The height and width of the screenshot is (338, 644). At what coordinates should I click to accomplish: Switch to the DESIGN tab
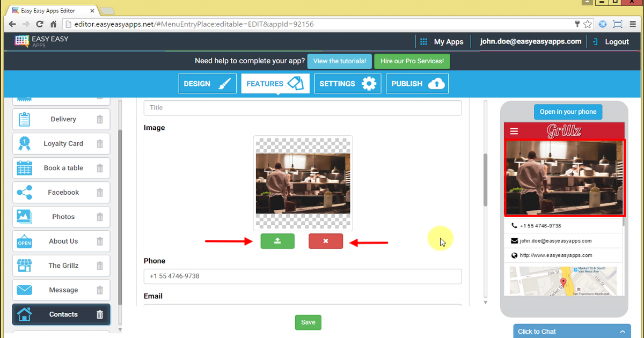207,83
